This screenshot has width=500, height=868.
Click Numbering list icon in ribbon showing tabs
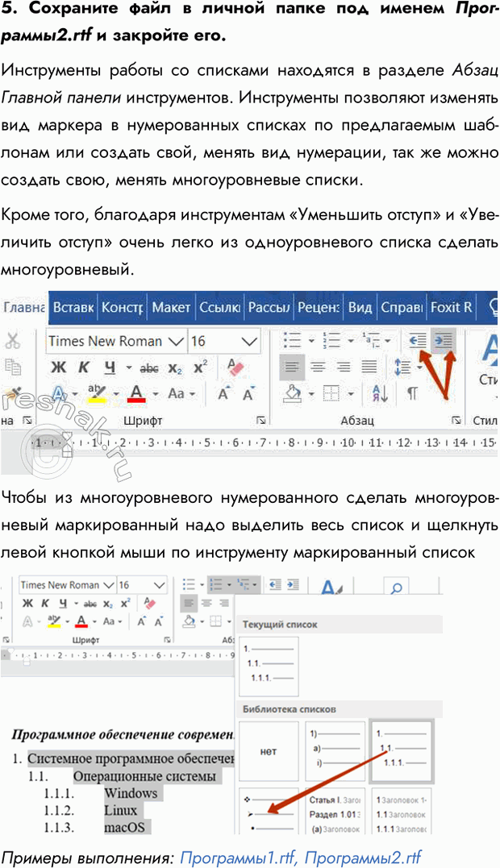tap(331, 340)
